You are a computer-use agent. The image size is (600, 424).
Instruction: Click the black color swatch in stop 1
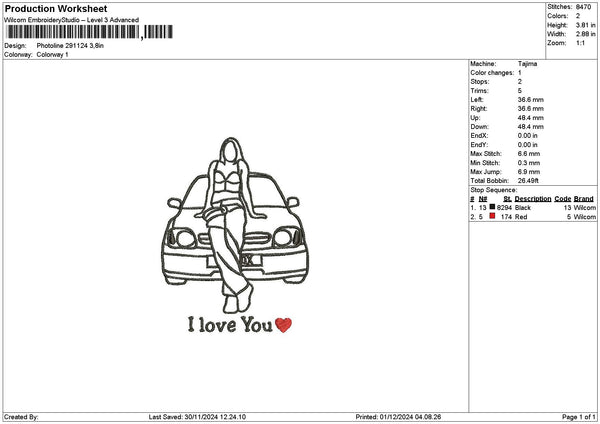pyautogui.click(x=492, y=207)
